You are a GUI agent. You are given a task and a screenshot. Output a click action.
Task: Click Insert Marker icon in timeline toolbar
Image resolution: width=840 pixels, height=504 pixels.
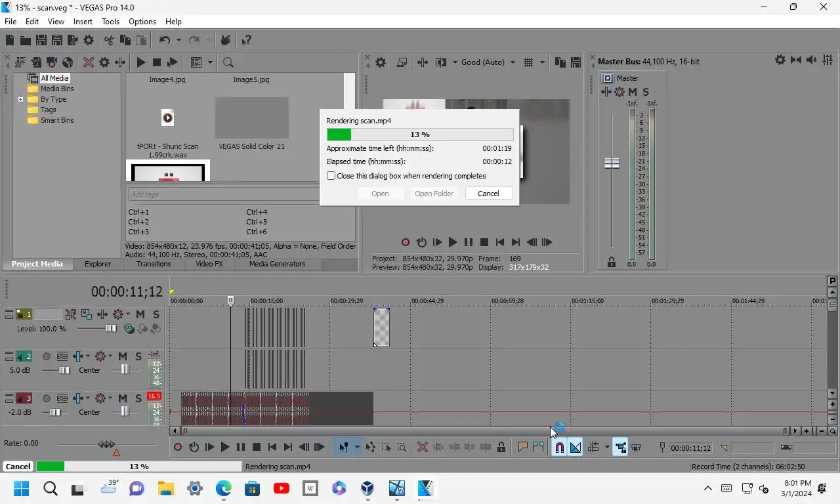[522, 447]
